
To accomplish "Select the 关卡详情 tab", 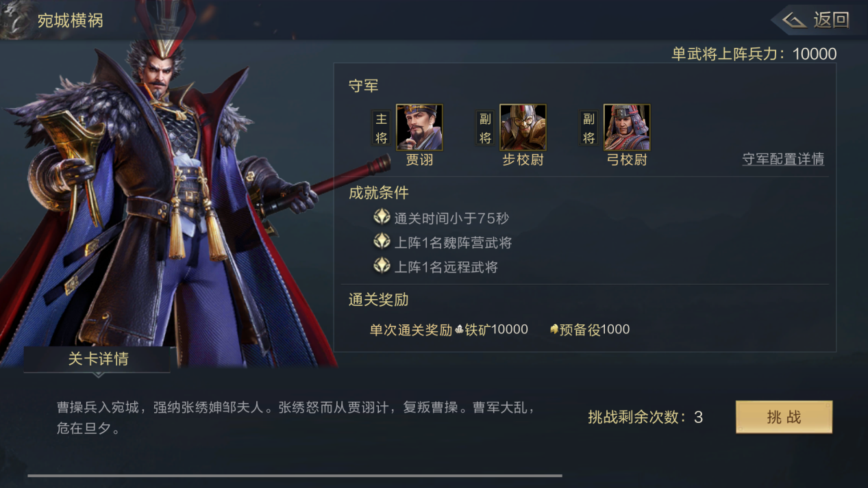I will pos(97,359).
